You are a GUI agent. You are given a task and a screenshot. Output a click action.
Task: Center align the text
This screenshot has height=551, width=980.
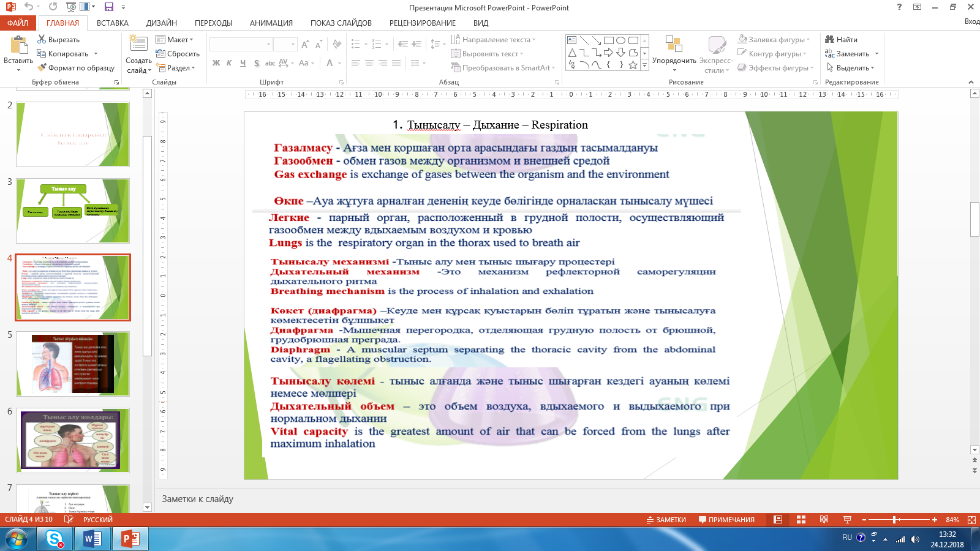pyautogui.click(x=369, y=63)
